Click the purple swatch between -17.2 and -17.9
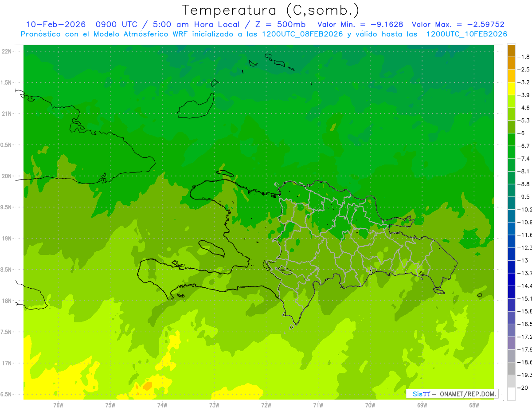The height and width of the screenshot is (411, 532). [x=511, y=343]
